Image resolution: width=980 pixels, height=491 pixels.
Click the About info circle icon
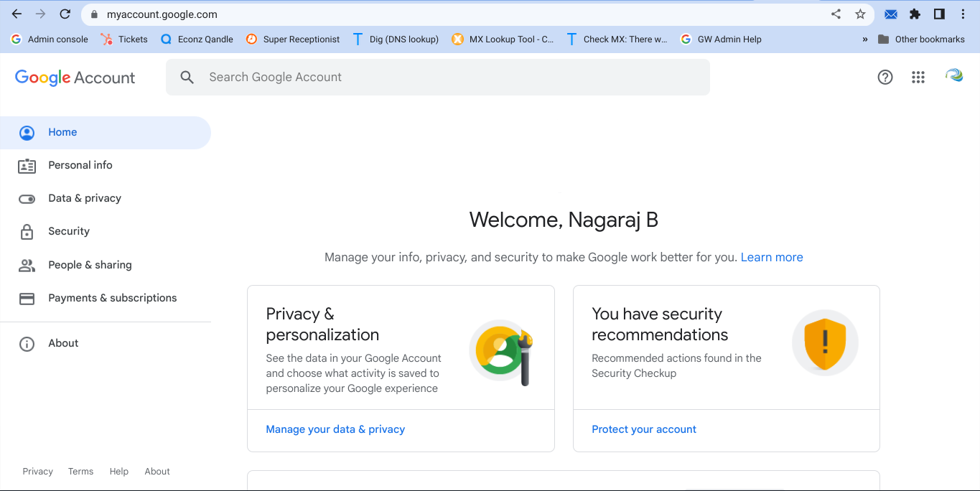(x=27, y=344)
